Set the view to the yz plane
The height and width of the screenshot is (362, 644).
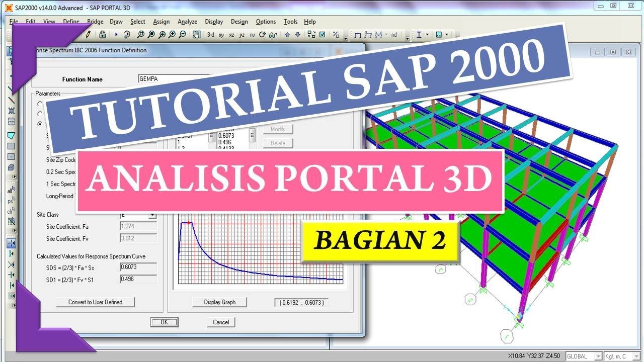[242, 35]
